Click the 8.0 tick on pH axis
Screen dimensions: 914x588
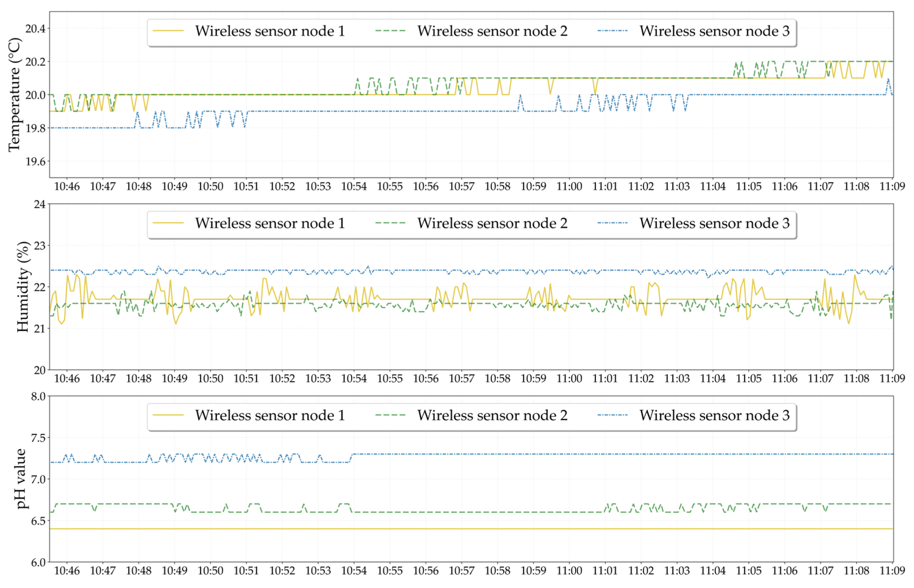(x=38, y=397)
